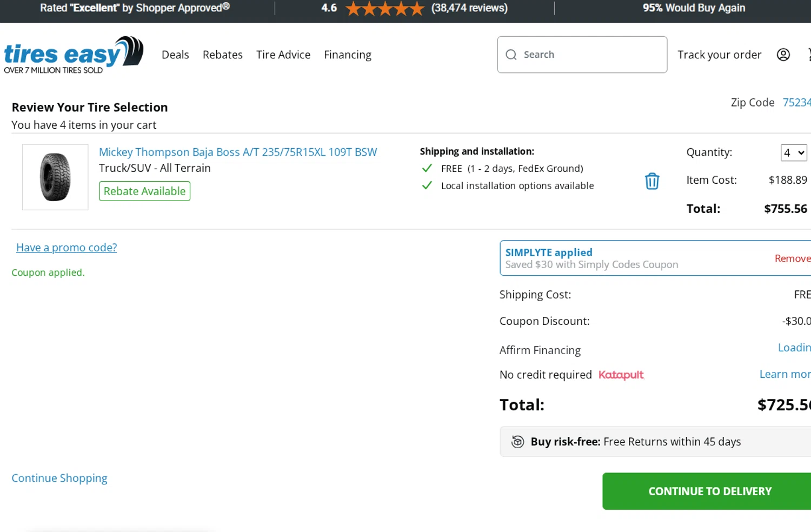Click Continue to Delivery button
This screenshot has width=811, height=532.
point(709,491)
